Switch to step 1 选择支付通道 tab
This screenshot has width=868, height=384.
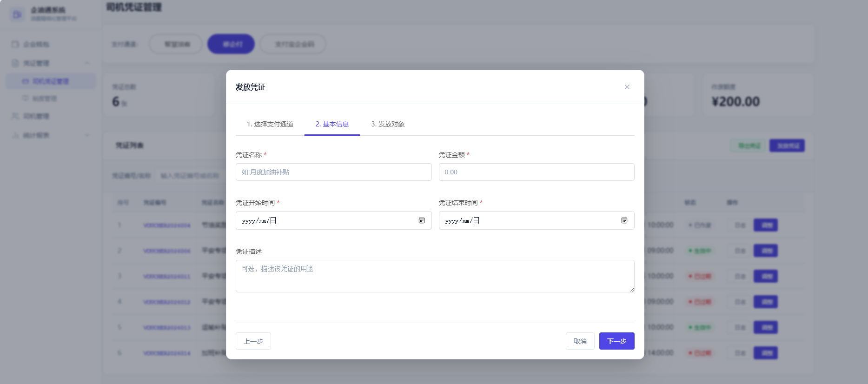coord(270,124)
